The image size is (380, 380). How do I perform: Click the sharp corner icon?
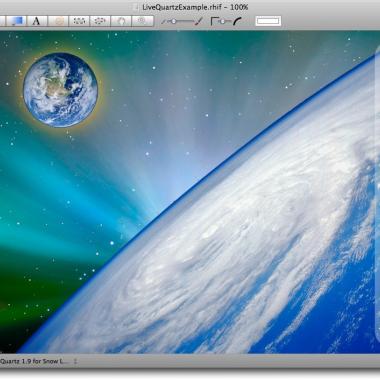(214, 21)
